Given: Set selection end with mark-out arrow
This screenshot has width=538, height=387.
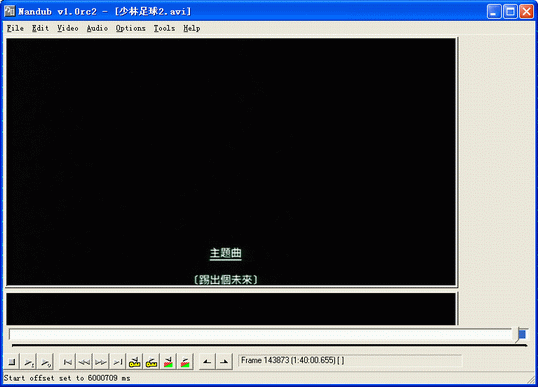Looking at the screenshot, I should pos(224,362).
